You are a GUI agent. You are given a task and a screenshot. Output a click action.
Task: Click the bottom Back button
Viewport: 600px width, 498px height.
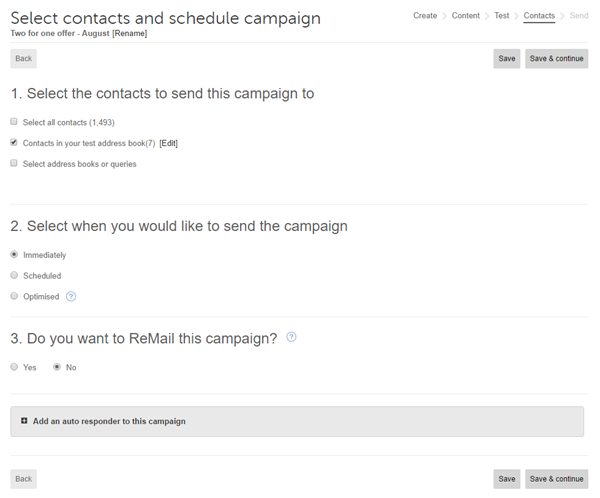(24, 479)
